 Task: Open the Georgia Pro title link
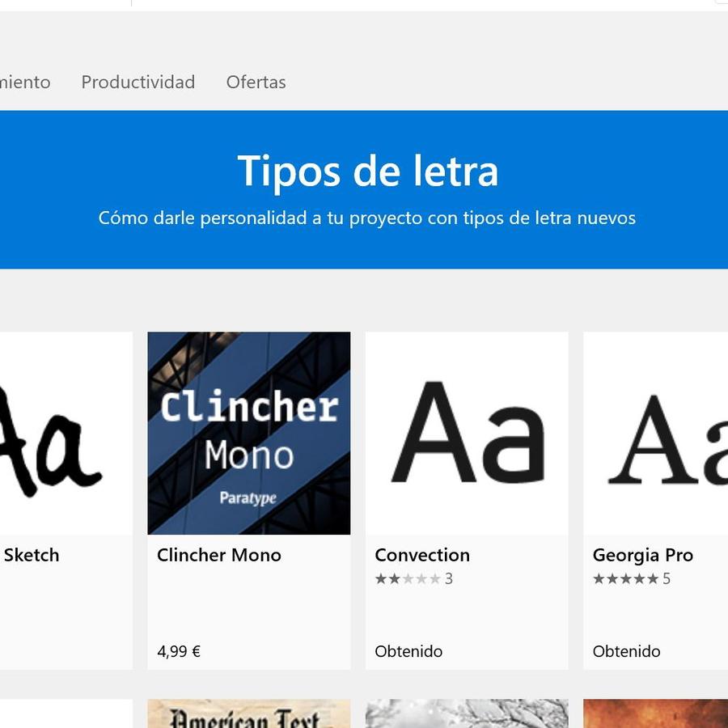click(x=643, y=555)
